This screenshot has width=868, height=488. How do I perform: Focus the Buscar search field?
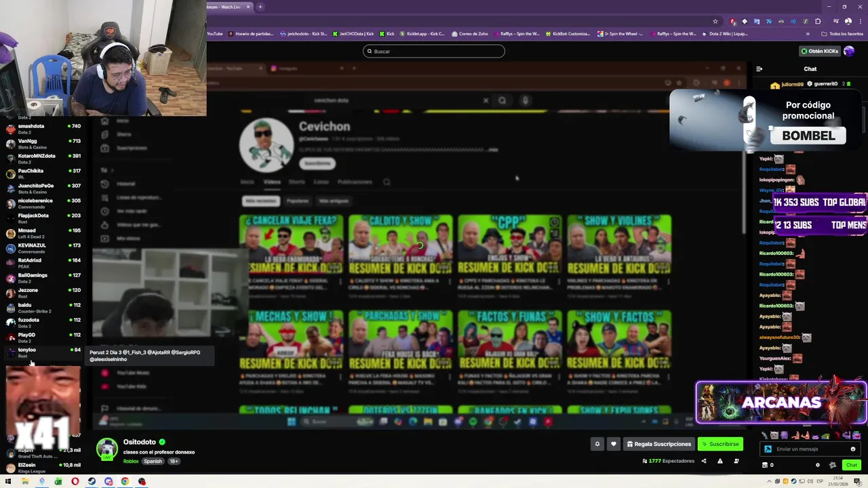coord(434,51)
